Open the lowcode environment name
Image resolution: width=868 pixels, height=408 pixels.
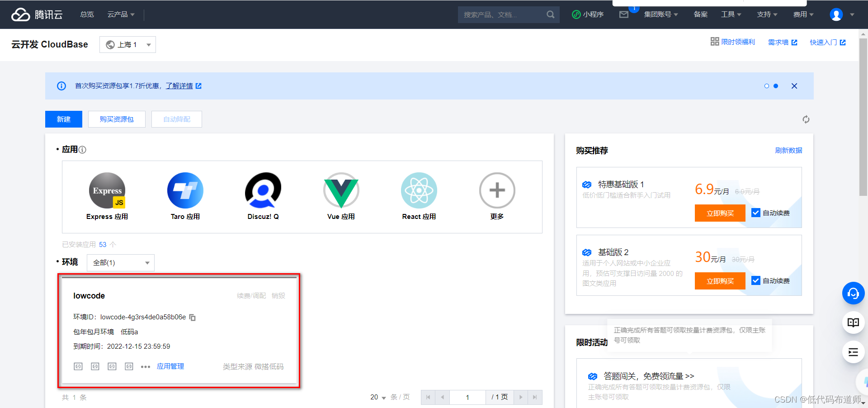coord(89,296)
